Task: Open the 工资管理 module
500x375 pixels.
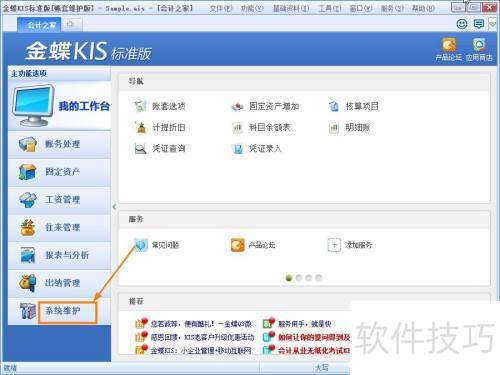Action: point(60,200)
